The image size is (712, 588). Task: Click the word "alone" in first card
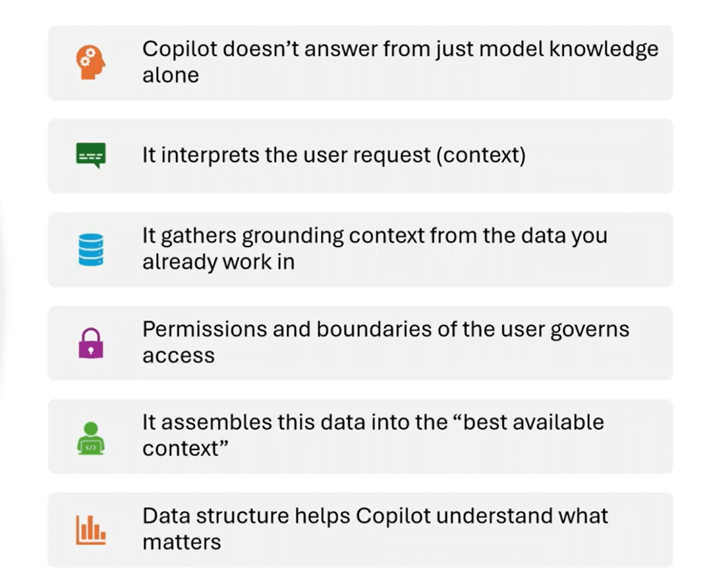(x=171, y=75)
